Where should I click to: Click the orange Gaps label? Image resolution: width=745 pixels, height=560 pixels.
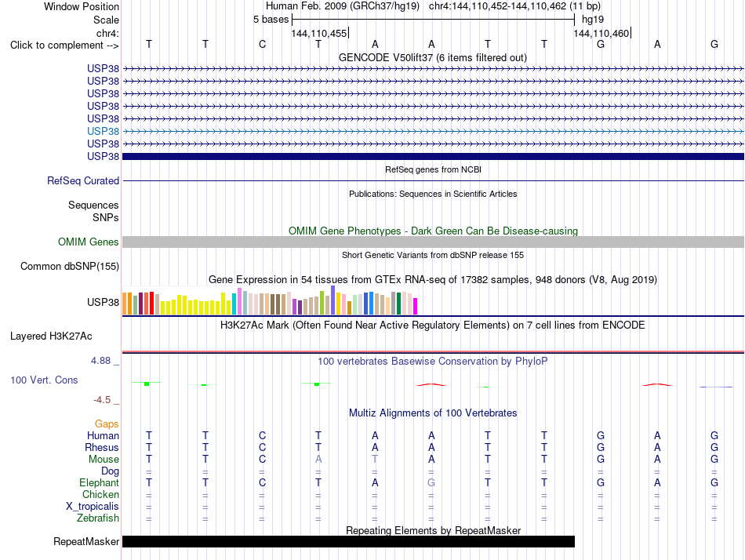[107, 424]
